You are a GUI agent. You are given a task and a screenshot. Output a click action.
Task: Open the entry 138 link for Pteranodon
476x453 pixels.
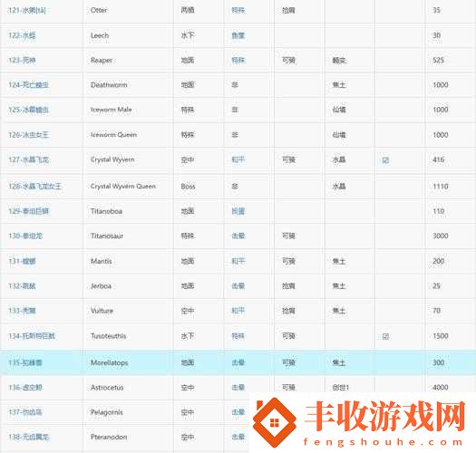28,437
